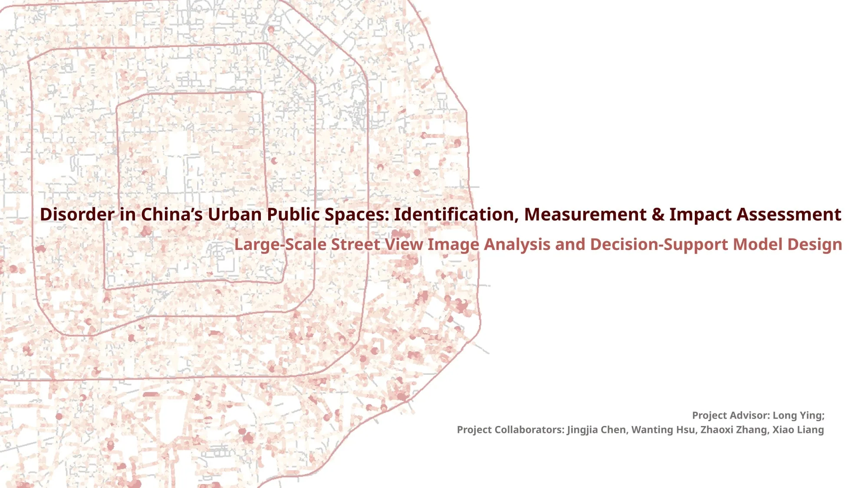Viewport: 868px width, 488px height.
Task: Click 'Project Advisor: Long Ying;' text
Action: (x=758, y=416)
